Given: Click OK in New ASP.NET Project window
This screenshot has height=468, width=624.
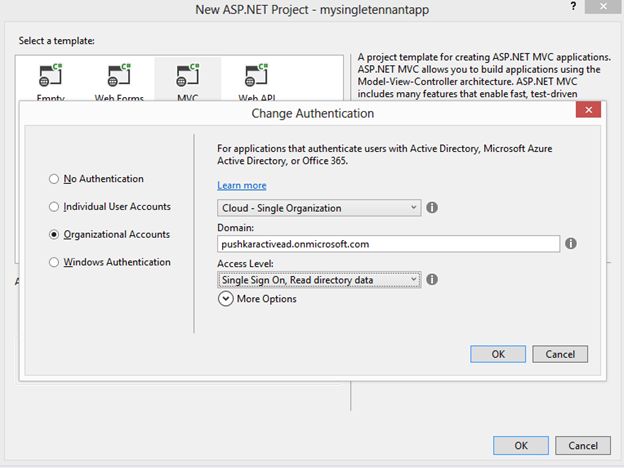Looking at the screenshot, I should 521,445.
